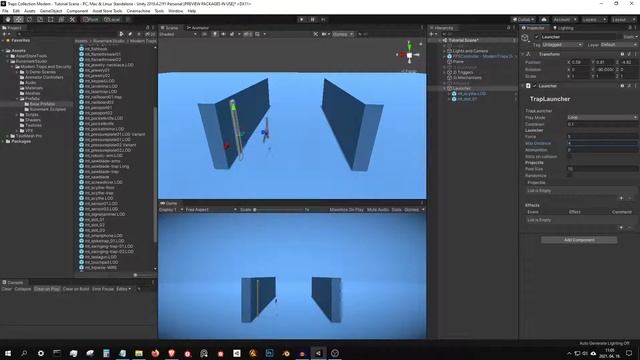Screen dimensions: 640x360
Task: Switch to the Lighting tab
Action: (x=564, y=28)
